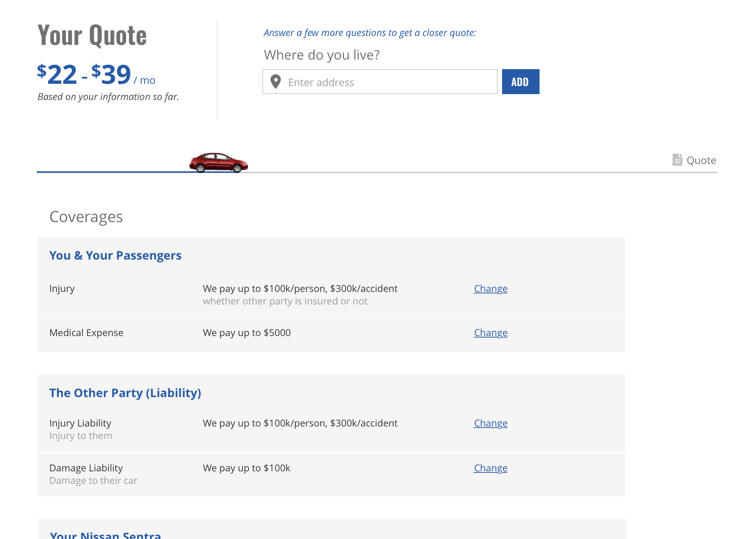The image size is (756, 539).
Task: Click the red car progress icon
Action: pos(218,162)
